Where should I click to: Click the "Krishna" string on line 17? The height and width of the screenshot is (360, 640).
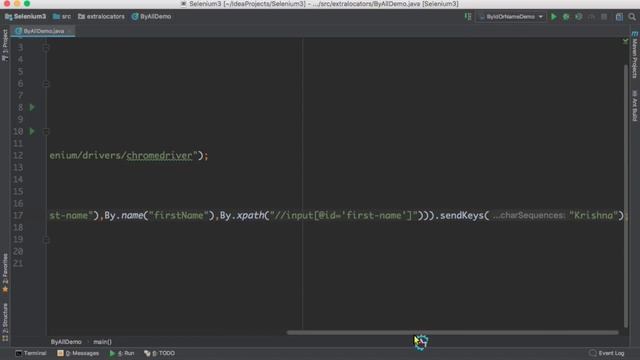click(x=593, y=215)
